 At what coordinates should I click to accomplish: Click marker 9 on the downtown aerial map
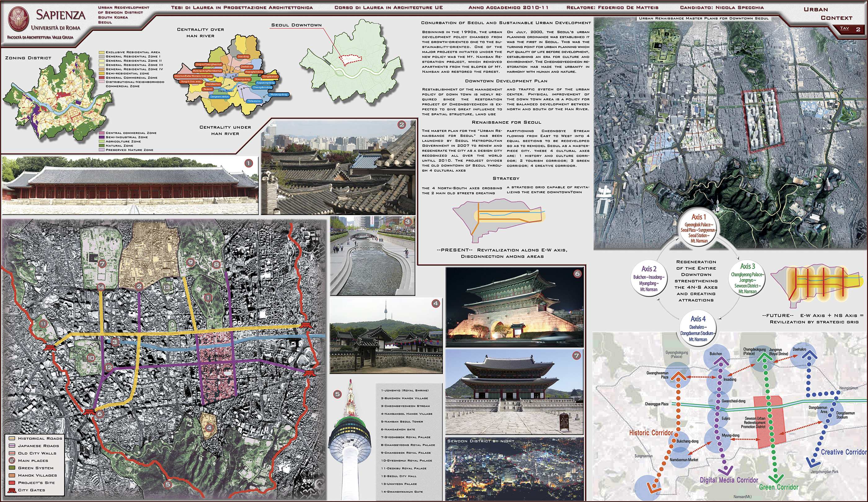point(190,262)
